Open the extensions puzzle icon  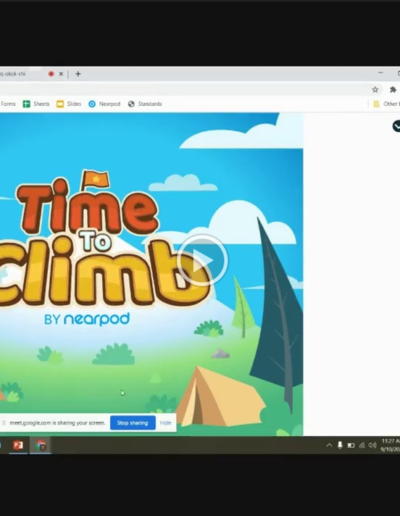click(393, 89)
